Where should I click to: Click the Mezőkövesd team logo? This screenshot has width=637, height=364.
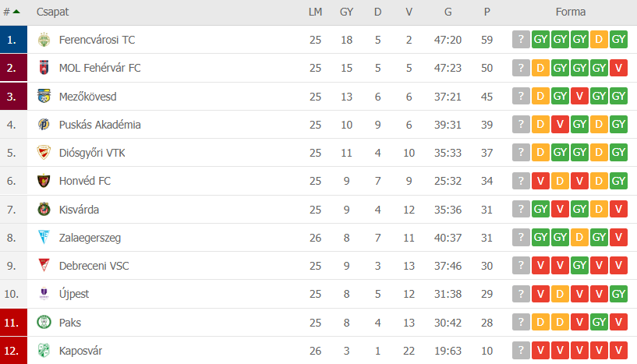tap(44, 97)
